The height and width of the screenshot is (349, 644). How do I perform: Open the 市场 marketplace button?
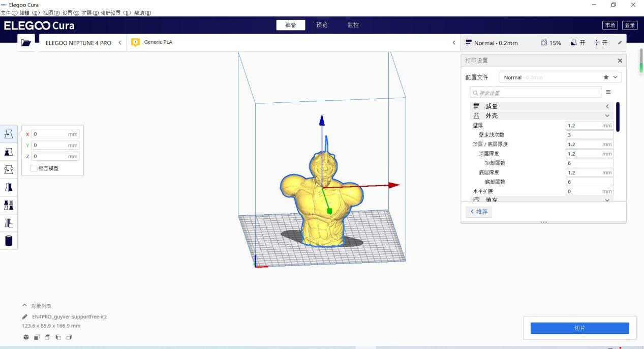610,25
